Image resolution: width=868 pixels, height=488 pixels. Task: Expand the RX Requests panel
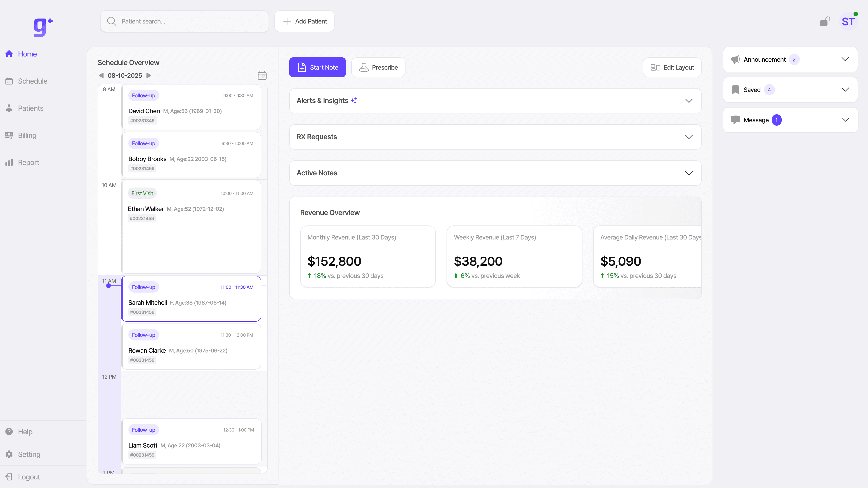[x=689, y=137]
